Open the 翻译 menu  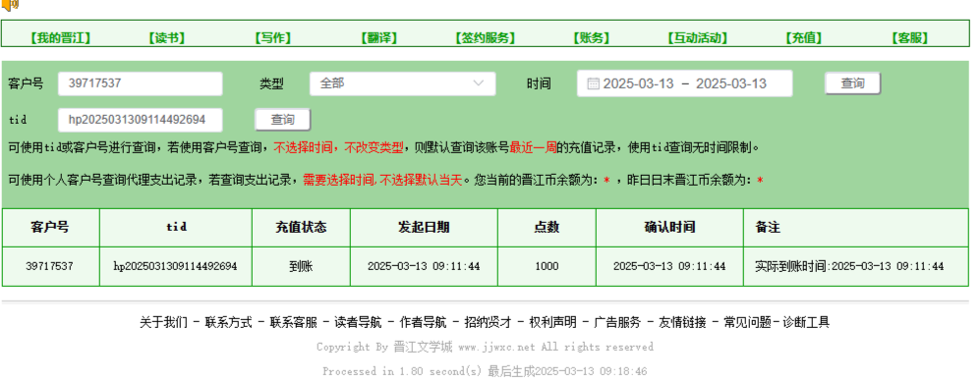379,38
